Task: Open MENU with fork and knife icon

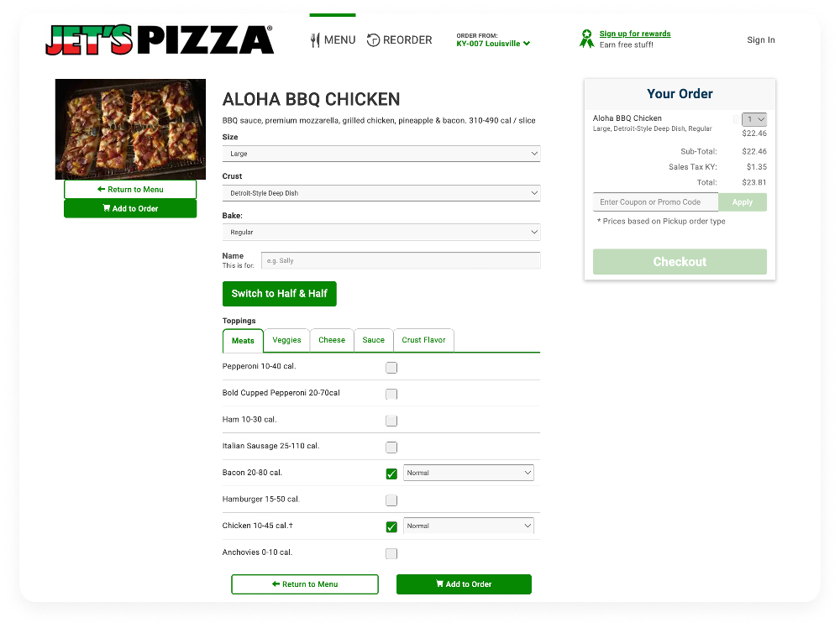Action: click(316, 39)
